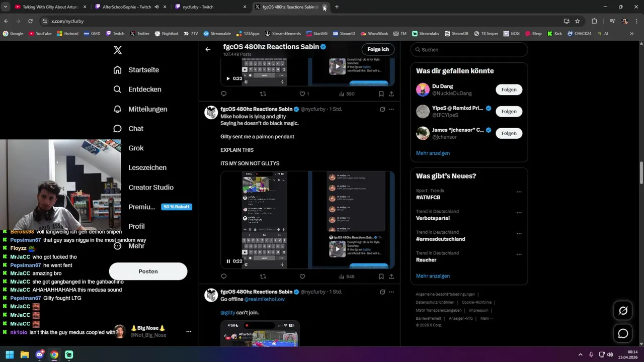Go back using profile header arrow
Image resolution: width=644 pixels, height=362 pixels.
pos(208,49)
